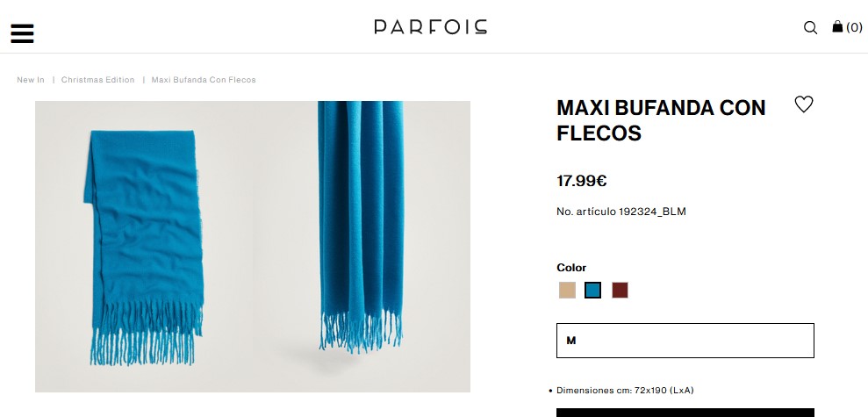View the hanging blue scarf image
This screenshot has width=868, height=417.
click(x=362, y=247)
